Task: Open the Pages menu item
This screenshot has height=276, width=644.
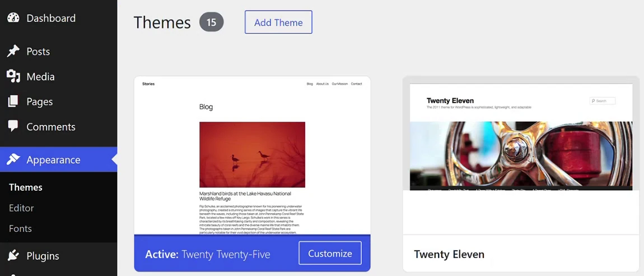Action: point(58,102)
